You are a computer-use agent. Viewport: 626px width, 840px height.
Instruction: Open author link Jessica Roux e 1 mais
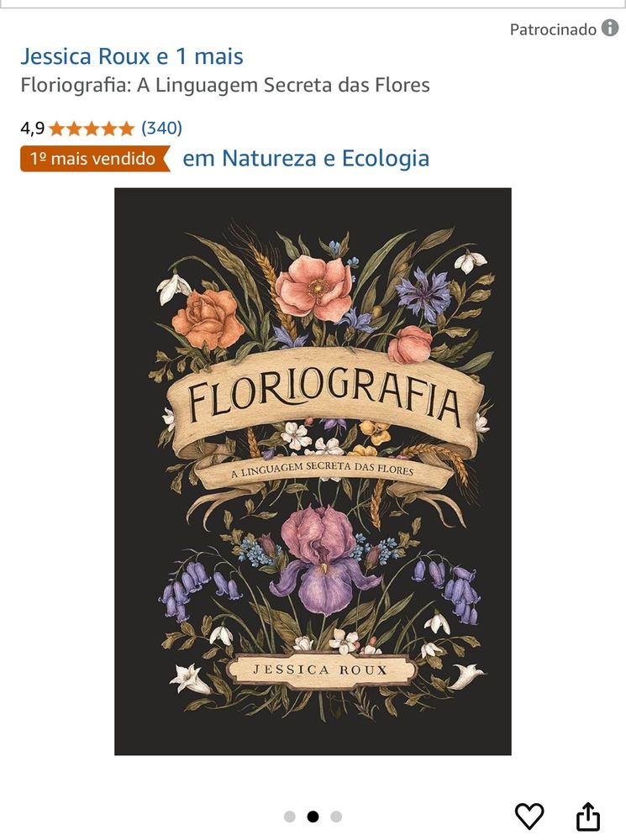[132, 56]
